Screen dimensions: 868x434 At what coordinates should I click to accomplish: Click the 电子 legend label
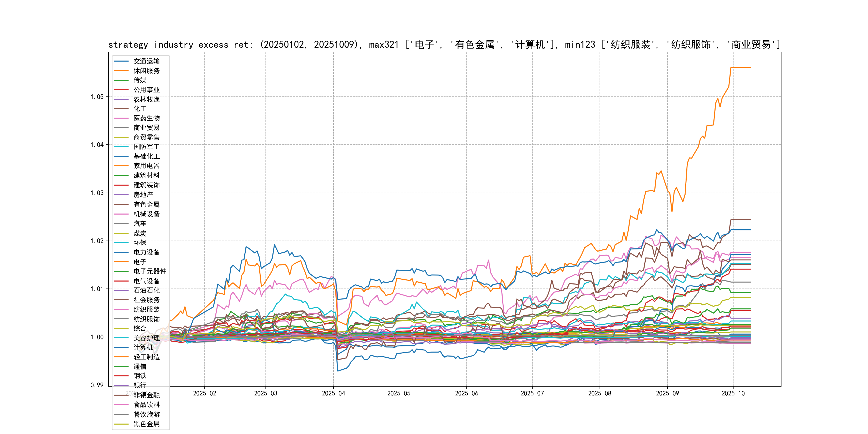pos(140,262)
